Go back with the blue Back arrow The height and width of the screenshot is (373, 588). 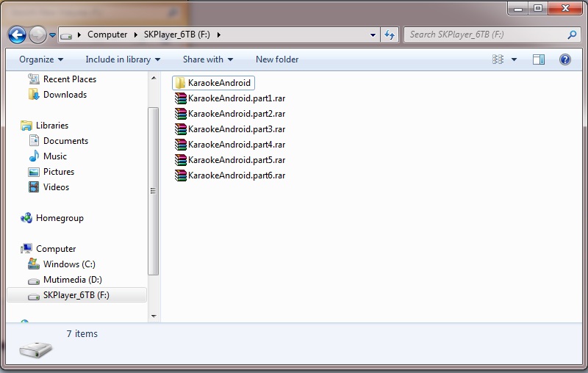tap(17, 35)
